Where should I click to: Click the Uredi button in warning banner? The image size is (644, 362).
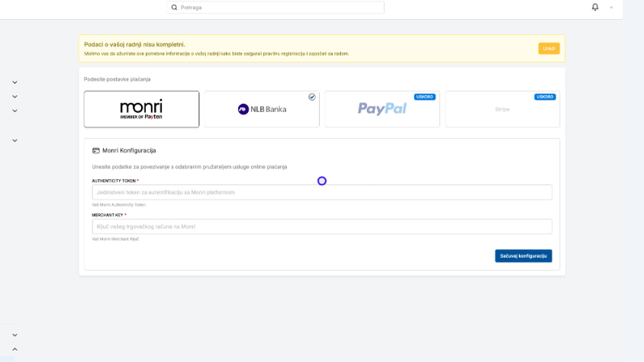point(549,49)
